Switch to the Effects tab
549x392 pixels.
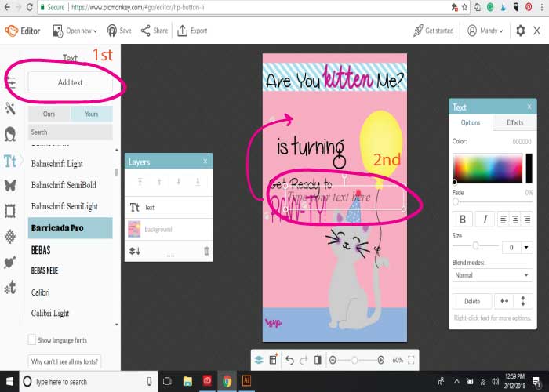pos(514,122)
